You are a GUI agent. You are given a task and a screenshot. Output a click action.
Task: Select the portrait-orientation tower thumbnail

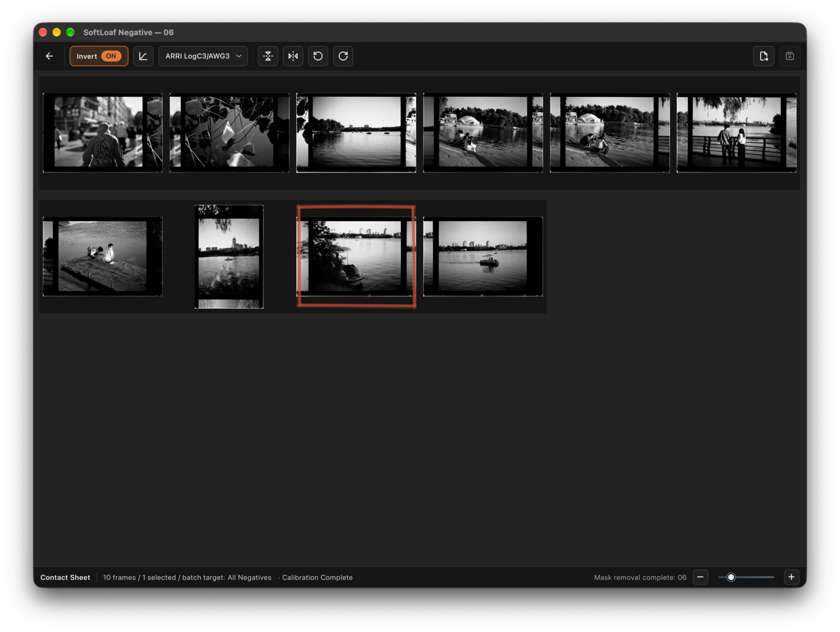tap(229, 256)
